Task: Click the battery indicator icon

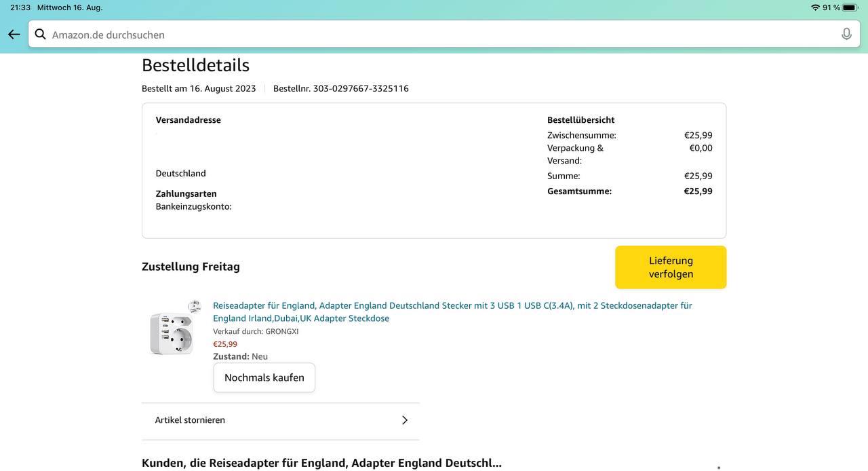Action: click(x=850, y=7)
